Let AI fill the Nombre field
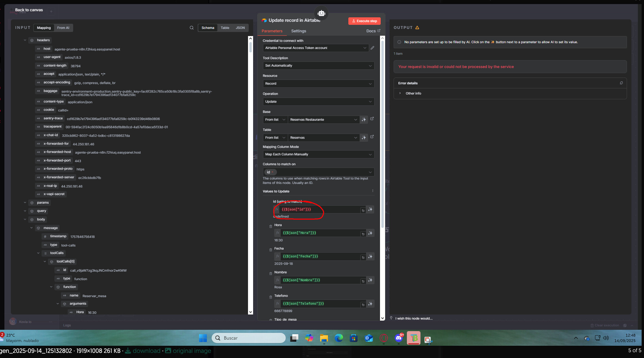 [370, 280]
